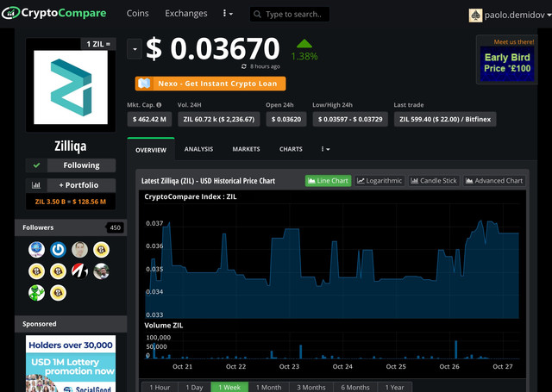
Task: Click the Nexo map icon on banner
Action: (x=144, y=84)
